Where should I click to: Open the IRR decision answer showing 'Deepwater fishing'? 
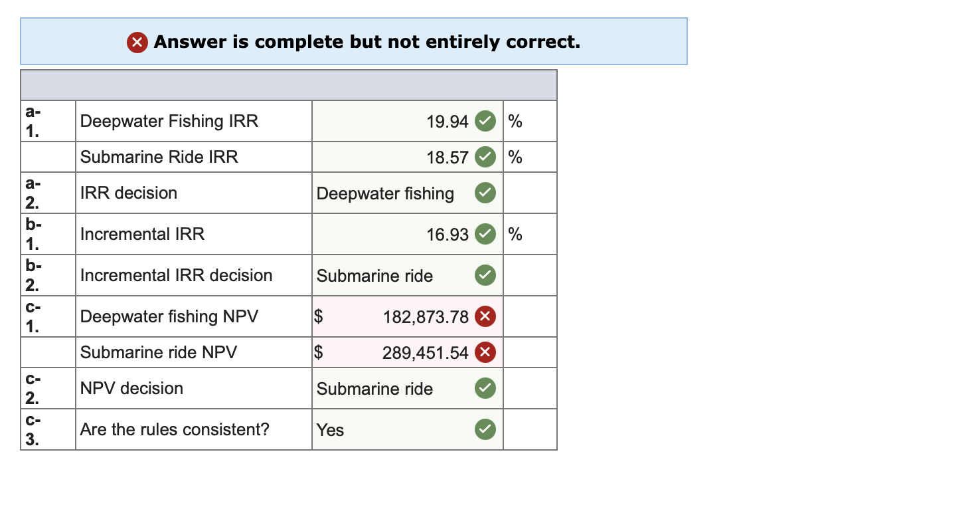385,193
